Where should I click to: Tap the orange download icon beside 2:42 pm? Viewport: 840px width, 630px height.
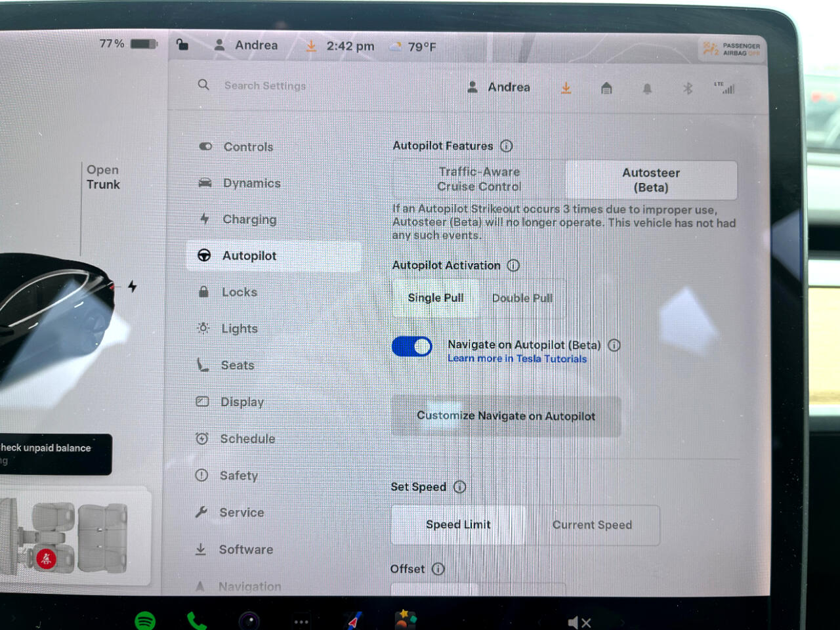311,46
